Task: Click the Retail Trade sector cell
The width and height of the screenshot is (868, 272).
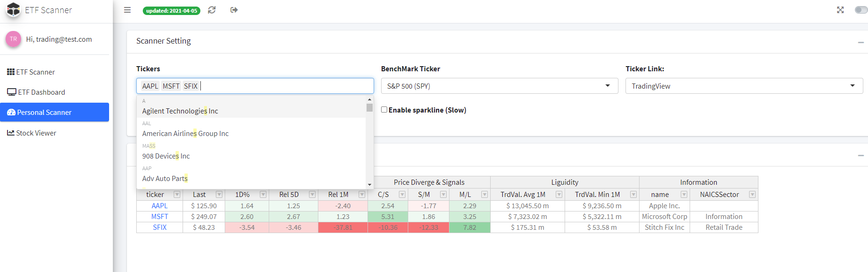Action: pos(724,227)
